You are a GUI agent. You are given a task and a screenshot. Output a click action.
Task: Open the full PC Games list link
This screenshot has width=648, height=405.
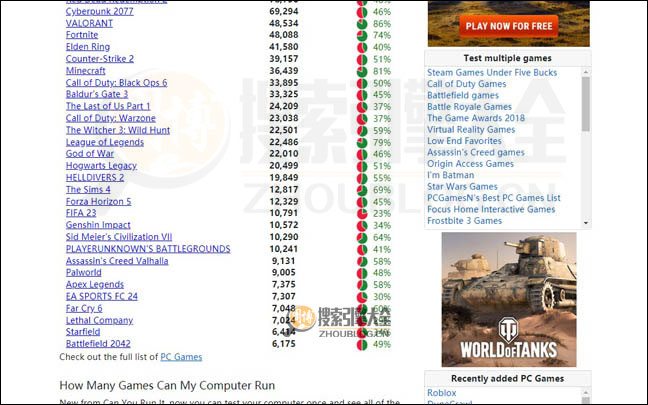(181, 357)
